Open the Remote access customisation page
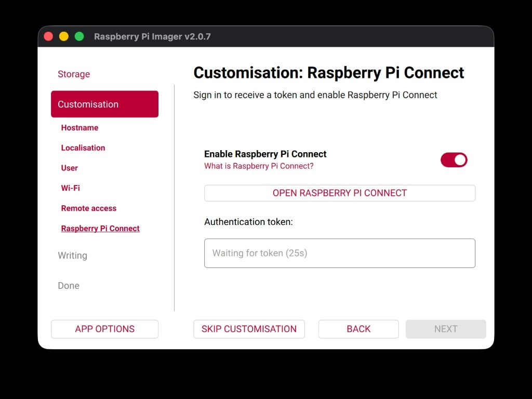The image size is (532, 399). point(89,208)
